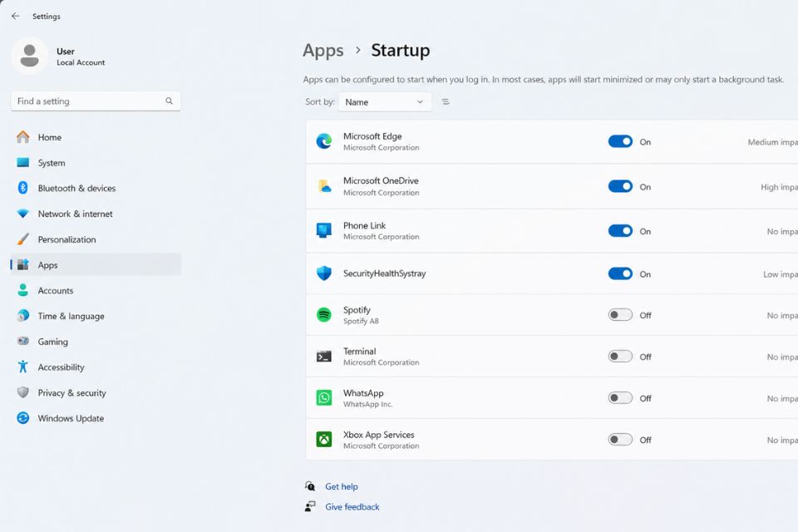
Task: Click the Xbox App Services icon
Action: click(324, 439)
